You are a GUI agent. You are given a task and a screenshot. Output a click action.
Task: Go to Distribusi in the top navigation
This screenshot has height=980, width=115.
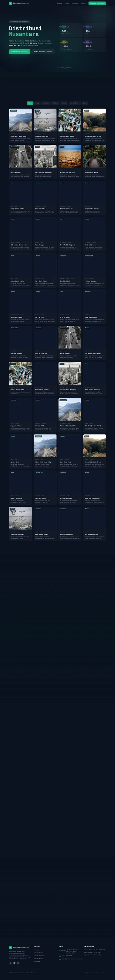pyautogui.click(x=75, y=3)
